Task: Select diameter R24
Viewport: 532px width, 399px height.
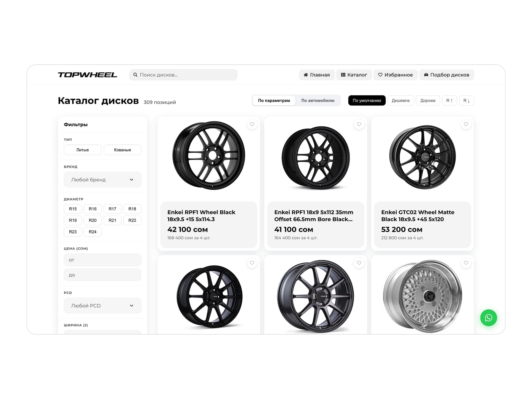Action: click(x=93, y=232)
